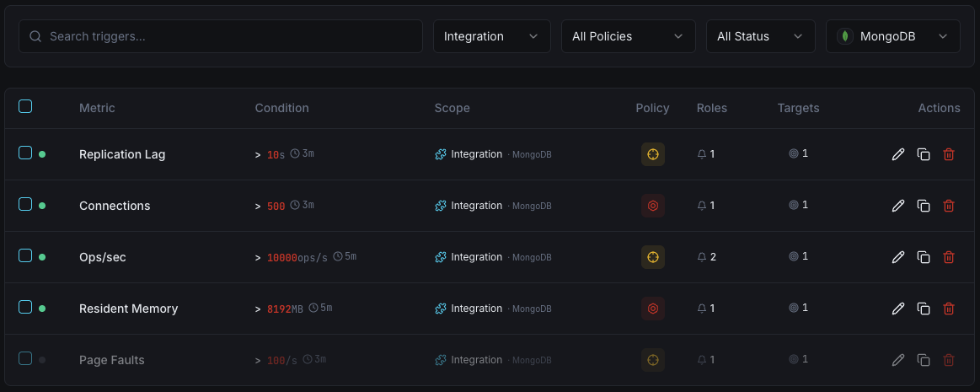Edit the Connections trigger
Viewport: 980px width, 392px height.
pyautogui.click(x=898, y=206)
